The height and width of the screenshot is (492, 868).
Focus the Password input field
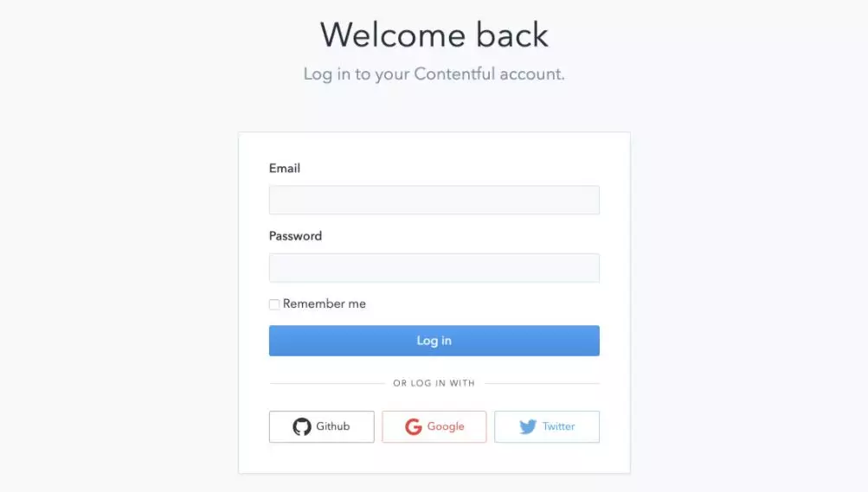pyautogui.click(x=434, y=267)
